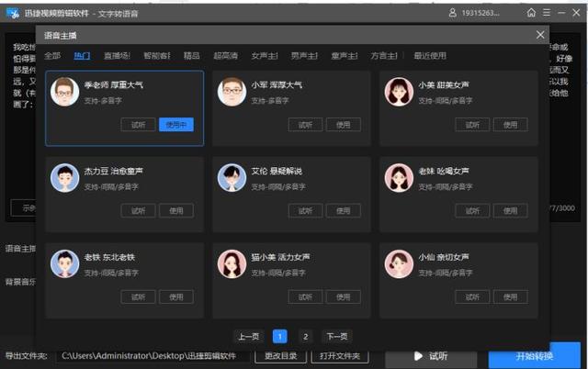Click the export folder path field
The height and width of the screenshot is (369, 588).
[153, 356]
